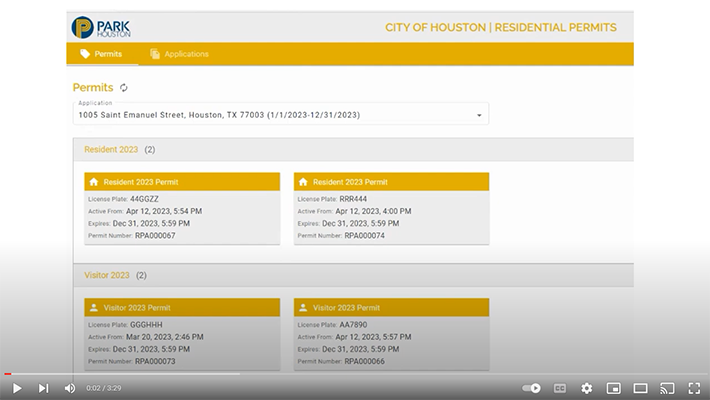Click the Park Houston logo
This screenshot has width=710, height=400.
(x=100, y=27)
